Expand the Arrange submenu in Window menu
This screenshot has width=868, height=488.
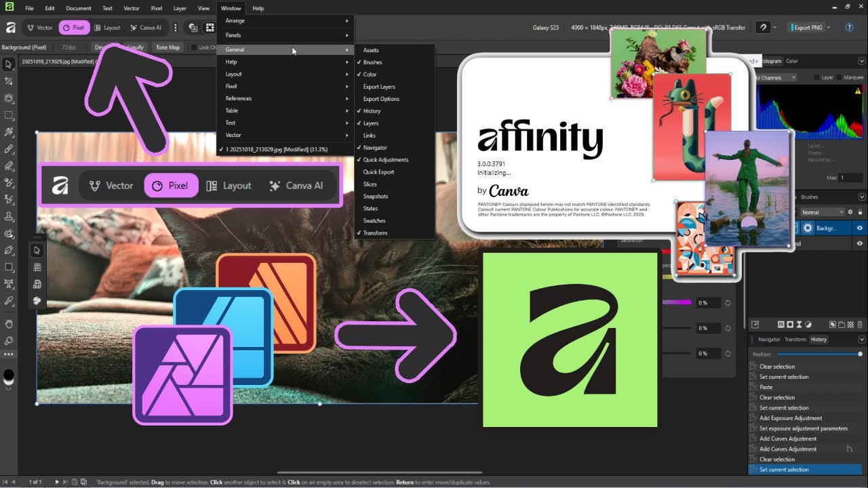[285, 21]
